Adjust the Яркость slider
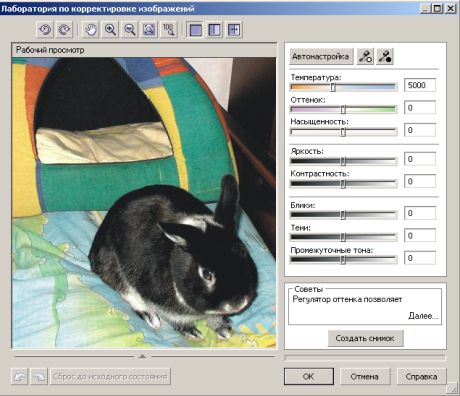The image size is (460, 396). click(343, 161)
